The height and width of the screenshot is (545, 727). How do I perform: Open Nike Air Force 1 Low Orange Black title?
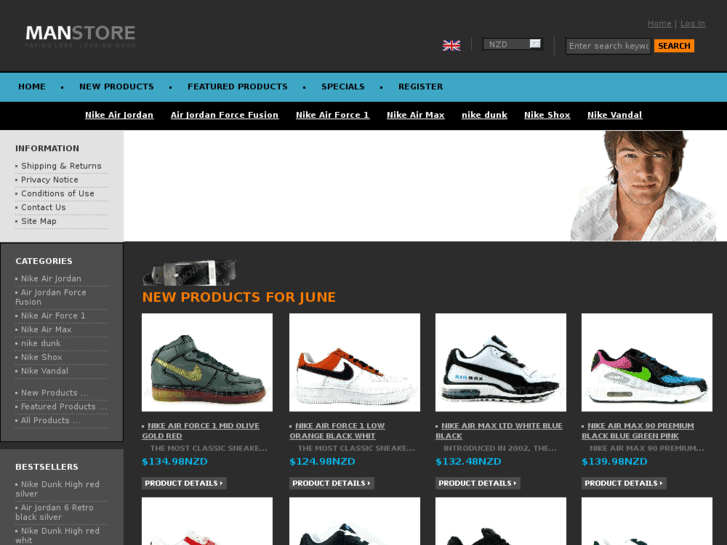[x=338, y=431]
